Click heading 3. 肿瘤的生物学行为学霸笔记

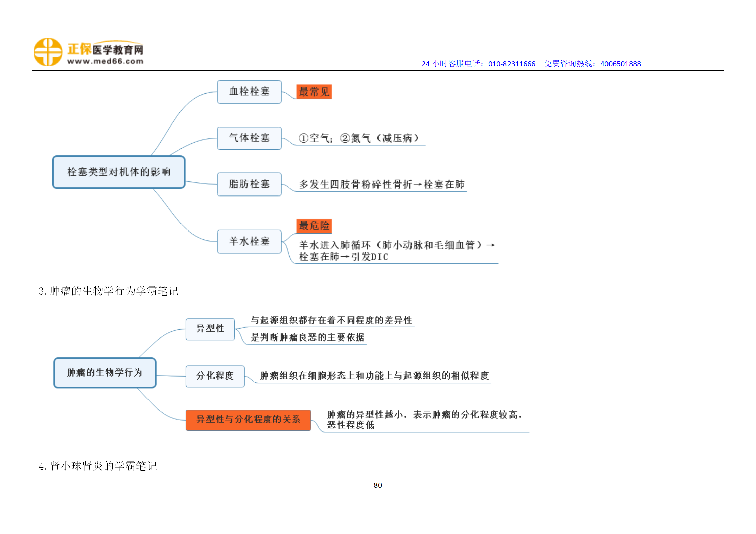108,291
